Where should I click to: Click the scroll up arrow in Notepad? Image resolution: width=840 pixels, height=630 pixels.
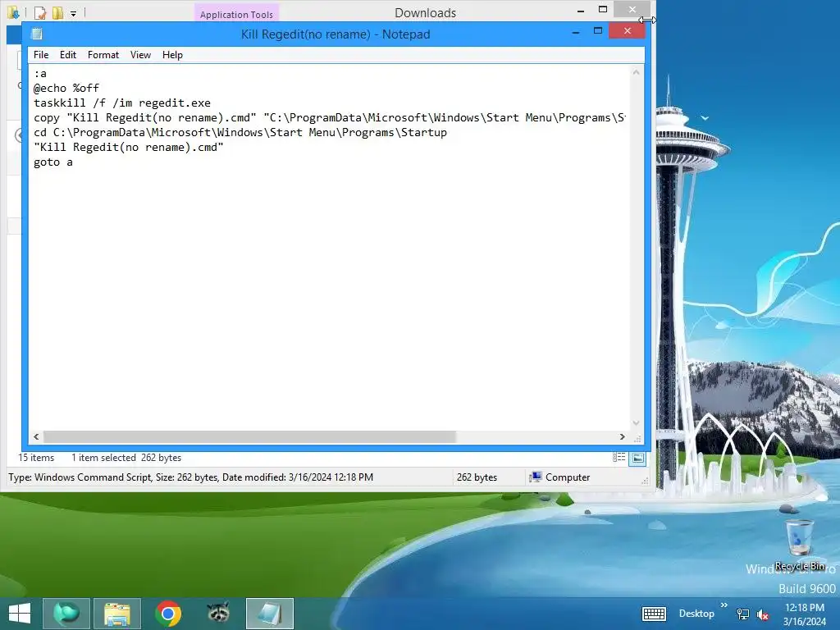[x=636, y=72]
